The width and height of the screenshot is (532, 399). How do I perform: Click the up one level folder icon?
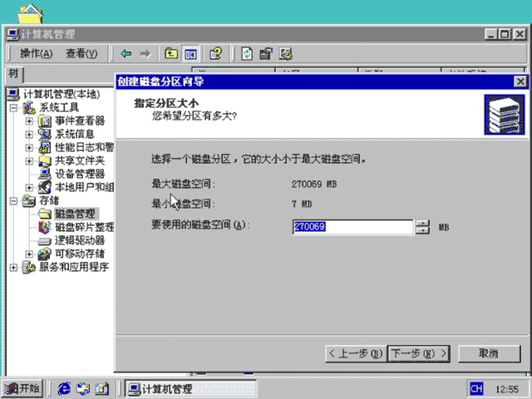171,53
